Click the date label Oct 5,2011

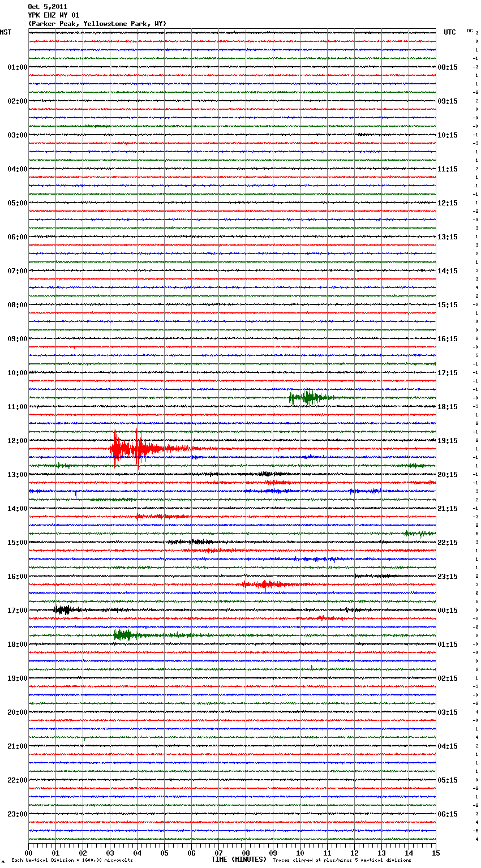tap(48, 7)
